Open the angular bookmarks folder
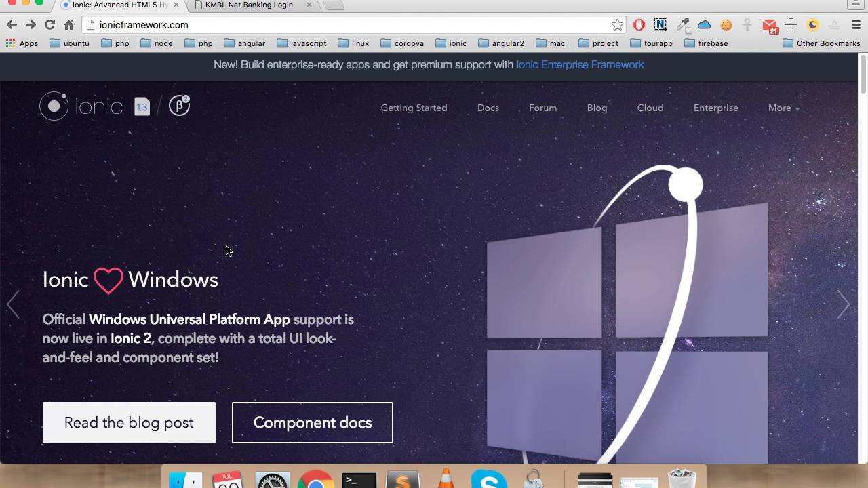The image size is (868, 488). [x=244, y=43]
